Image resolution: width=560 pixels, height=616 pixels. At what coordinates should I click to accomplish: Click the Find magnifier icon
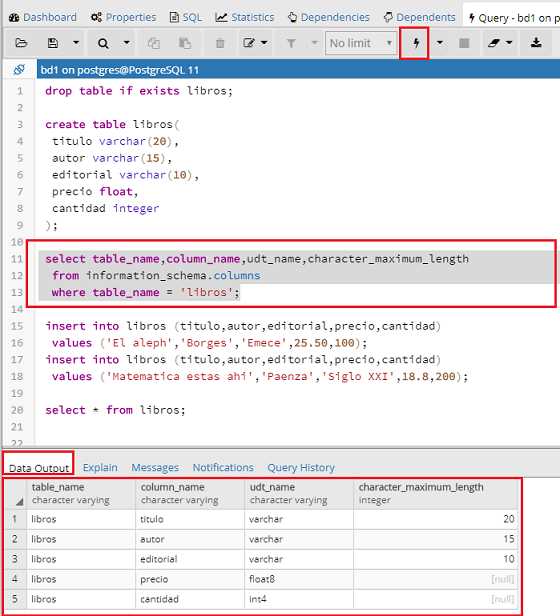(103, 43)
